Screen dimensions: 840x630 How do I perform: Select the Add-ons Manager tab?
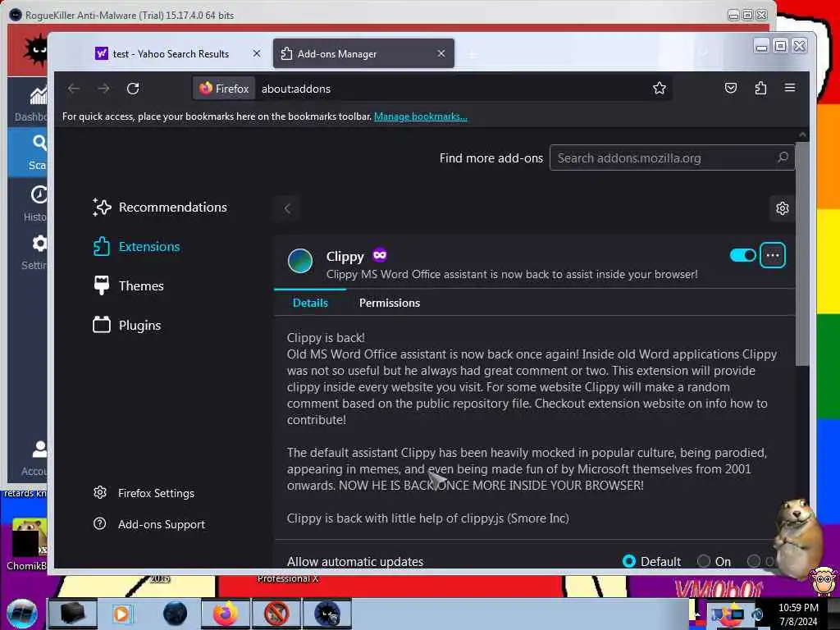[363, 53]
